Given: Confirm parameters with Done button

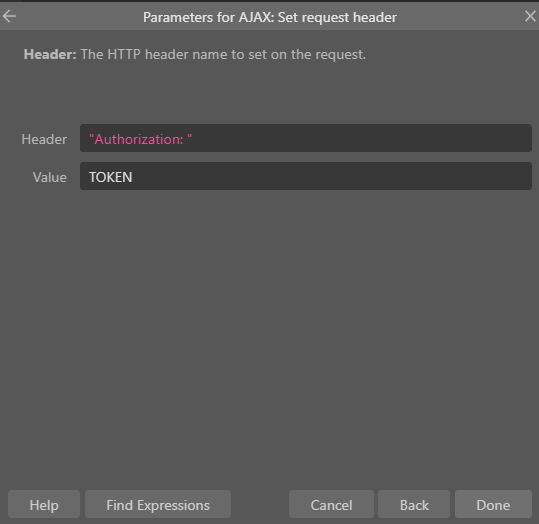Looking at the screenshot, I should (x=493, y=504).
